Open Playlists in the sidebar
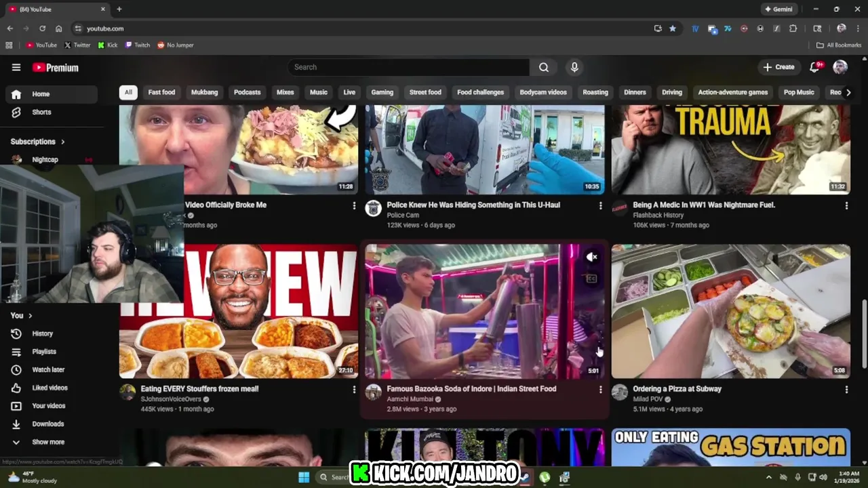The height and width of the screenshot is (488, 868). (x=44, y=352)
